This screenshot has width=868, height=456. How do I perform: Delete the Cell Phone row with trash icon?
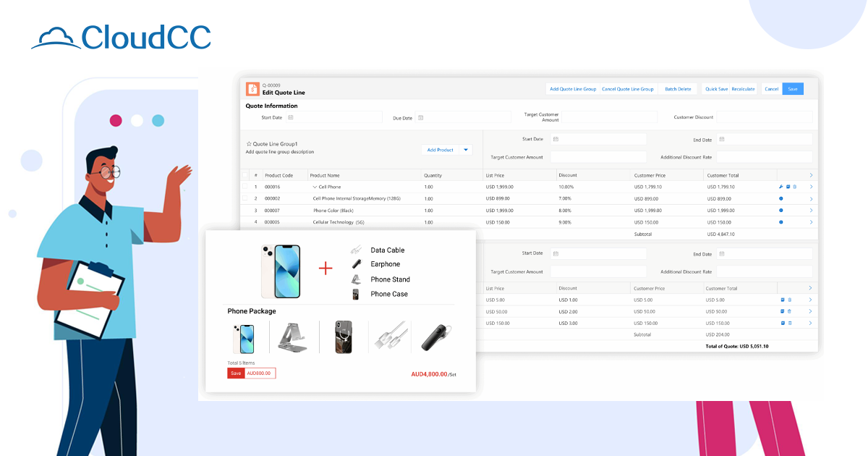pyautogui.click(x=794, y=187)
